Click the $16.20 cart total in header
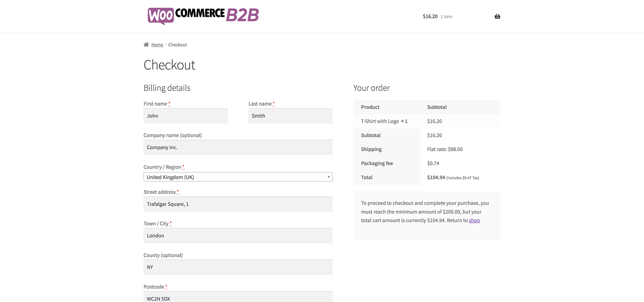Viewport: 644px width, 302px height. click(x=430, y=16)
